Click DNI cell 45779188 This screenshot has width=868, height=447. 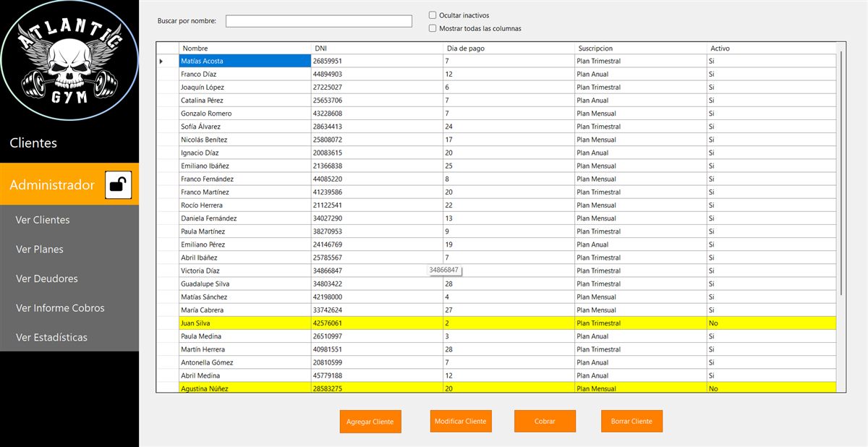tap(377, 375)
